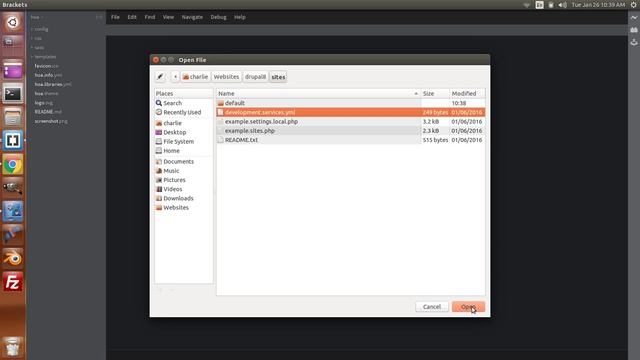Expand the templates folder in Brackets tree
Viewport: 640px width, 360px height.
click(44, 57)
